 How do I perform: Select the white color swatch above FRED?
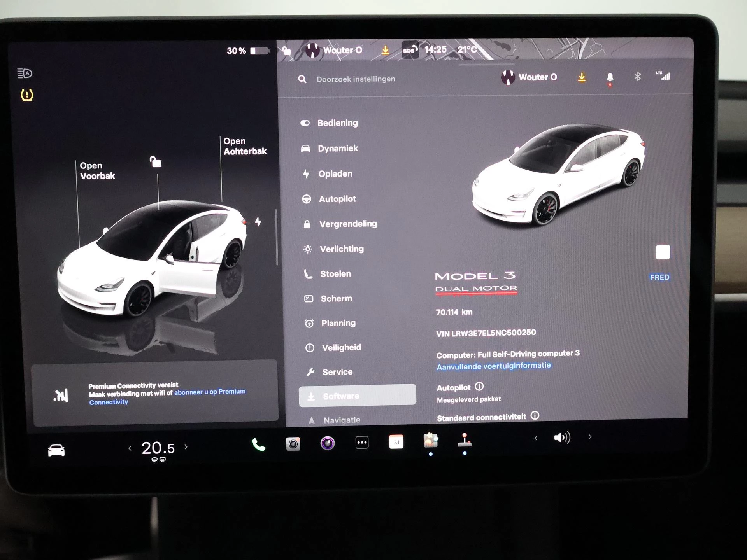[x=663, y=252]
